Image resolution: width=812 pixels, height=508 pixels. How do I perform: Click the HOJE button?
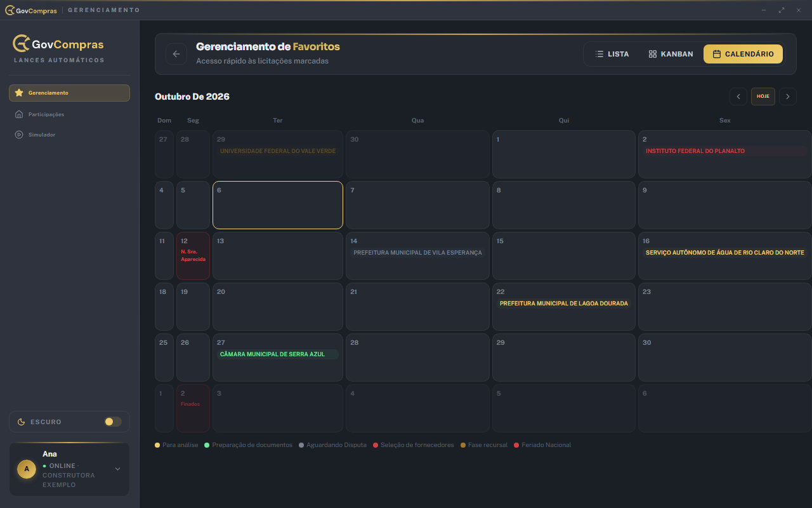pos(763,97)
